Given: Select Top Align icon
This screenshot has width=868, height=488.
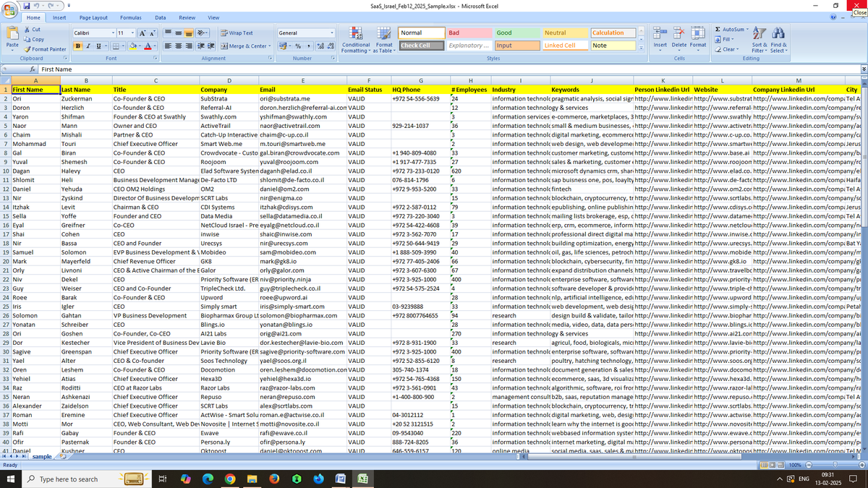Looking at the screenshot, I should click(168, 33).
